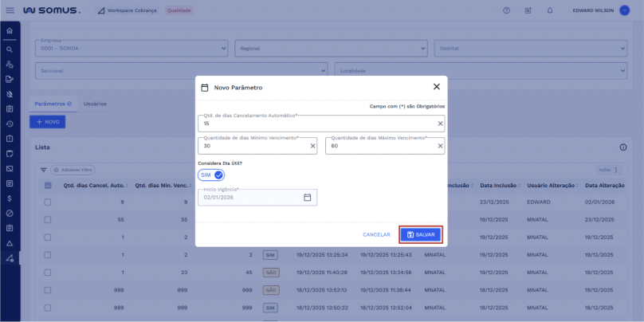Check the select-all checkbox in list header
The image size is (644, 322).
tap(48, 186)
